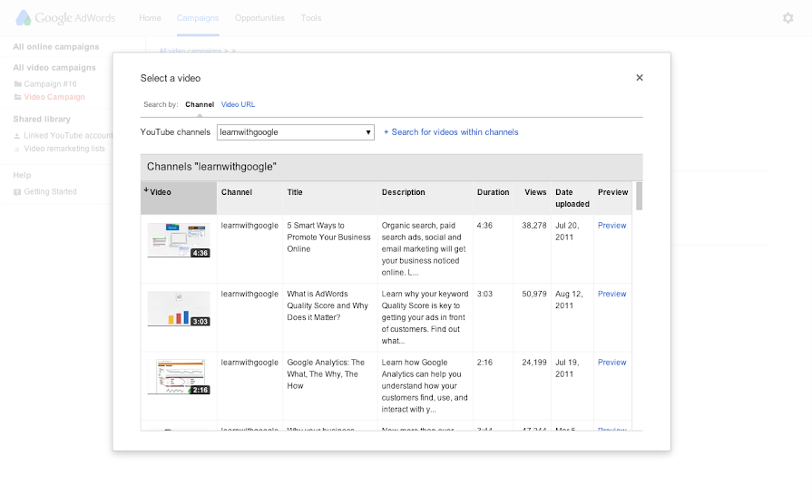
Task: Click the video list scrollbar thumb
Action: point(639,196)
